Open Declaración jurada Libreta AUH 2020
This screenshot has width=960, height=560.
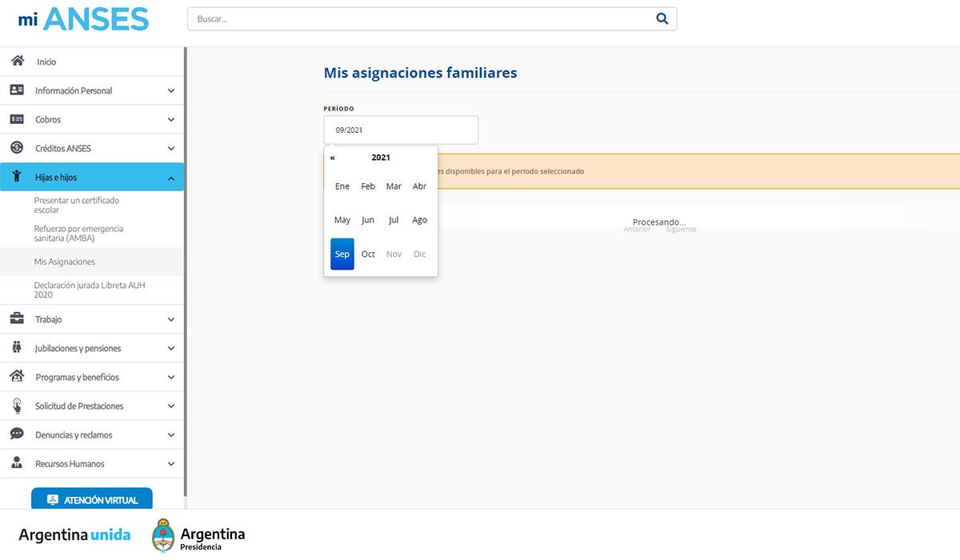pyautogui.click(x=89, y=290)
